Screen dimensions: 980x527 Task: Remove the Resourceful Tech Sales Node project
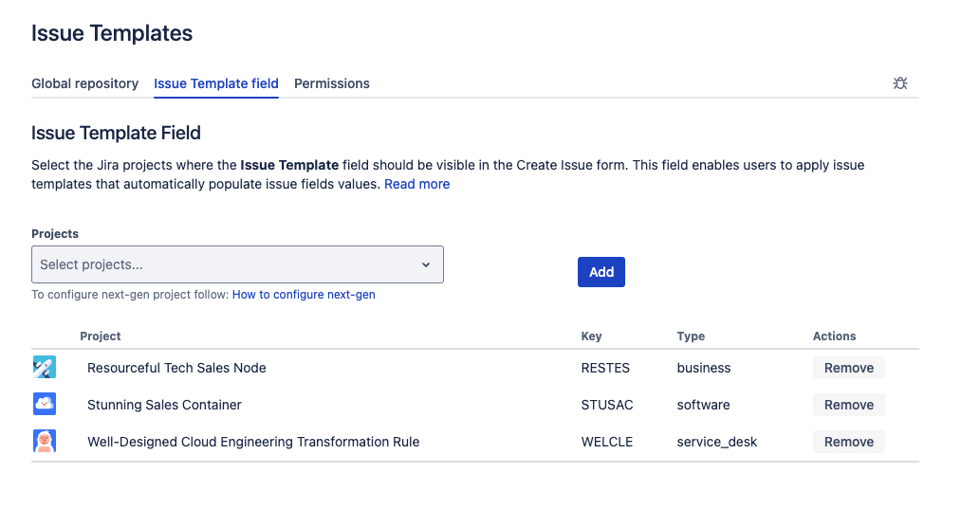[x=848, y=368]
